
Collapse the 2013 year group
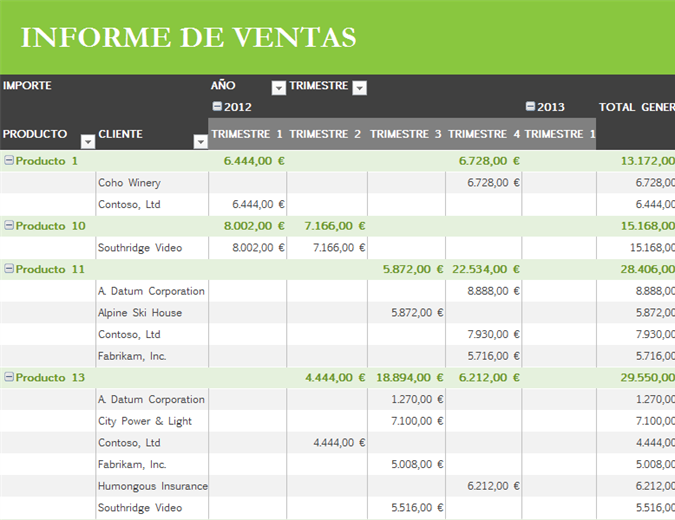[530, 107]
